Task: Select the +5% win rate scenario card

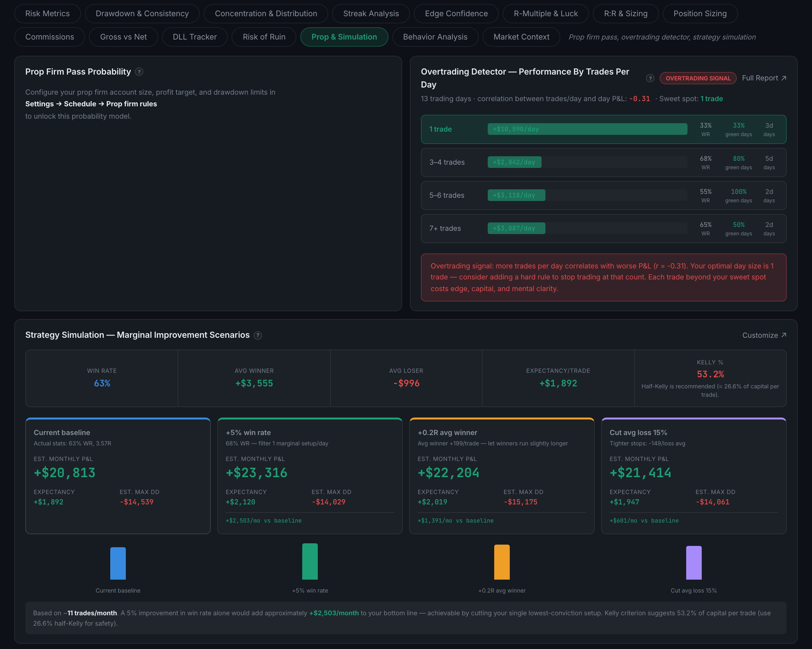Action: [x=310, y=476]
